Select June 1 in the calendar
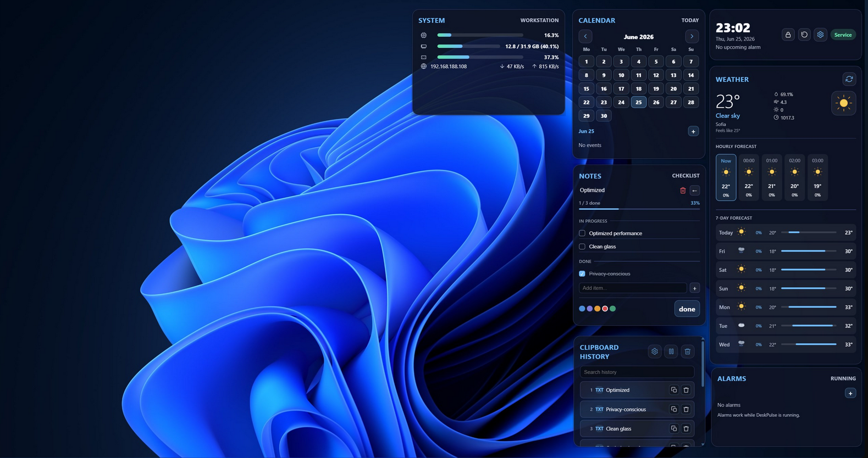Screen dimensions: 868x458 click(x=586, y=62)
